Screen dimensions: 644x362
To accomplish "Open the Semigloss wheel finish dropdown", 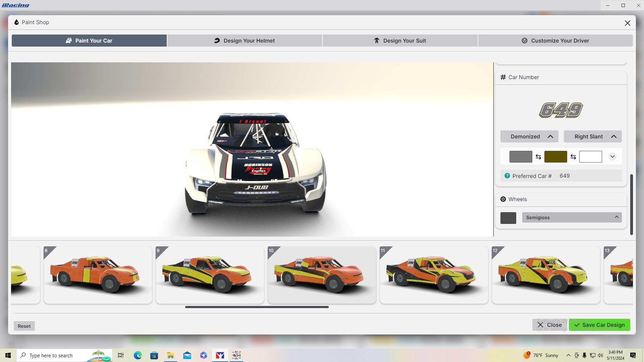I will (x=572, y=217).
